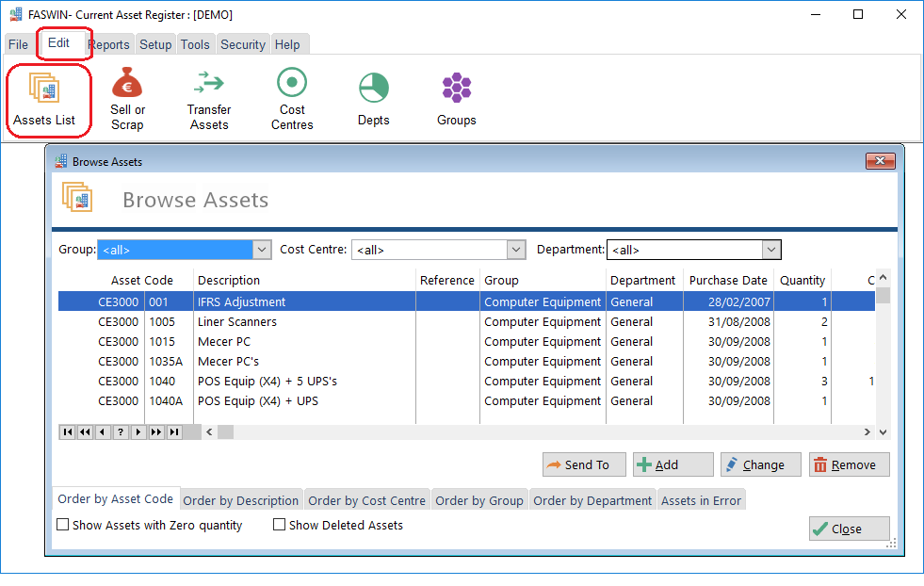Select the Mecer PC asset row
The image size is (924, 586).
[466, 342]
